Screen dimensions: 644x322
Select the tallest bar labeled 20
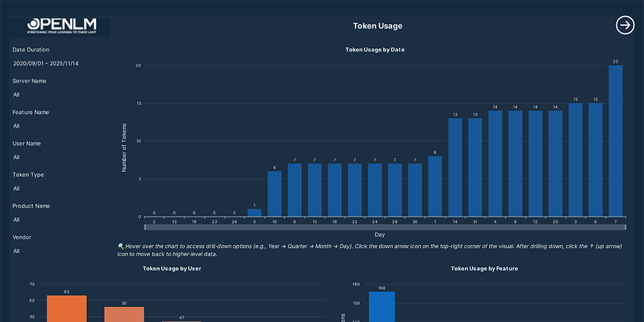[x=615, y=141]
